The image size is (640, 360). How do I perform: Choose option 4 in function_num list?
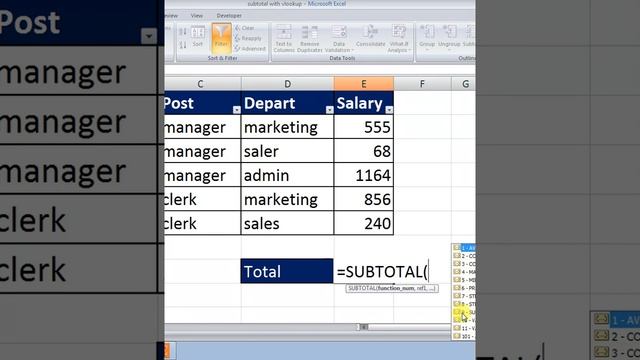point(464,272)
